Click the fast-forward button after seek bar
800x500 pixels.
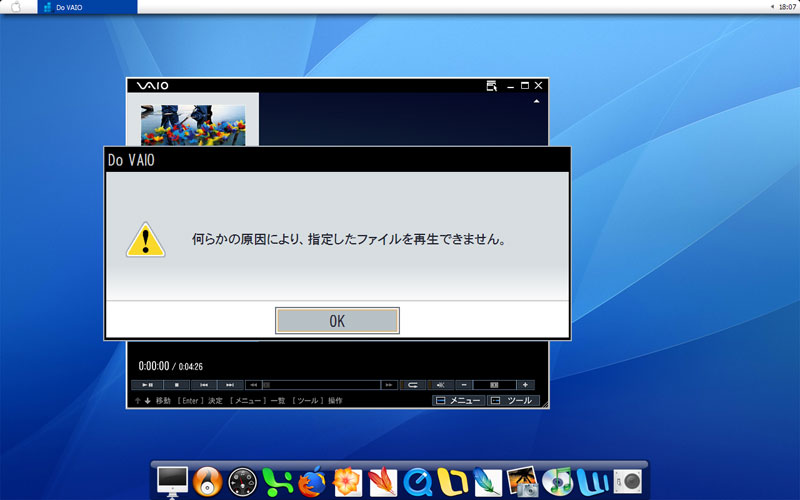point(389,385)
